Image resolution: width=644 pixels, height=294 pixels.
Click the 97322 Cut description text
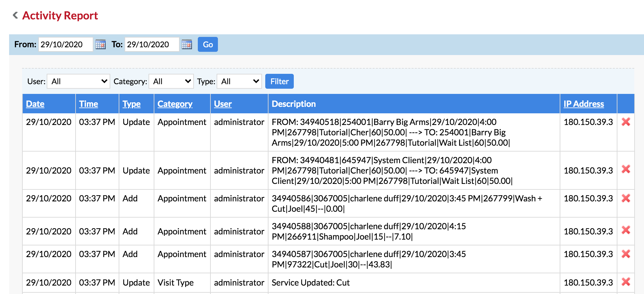(369, 259)
